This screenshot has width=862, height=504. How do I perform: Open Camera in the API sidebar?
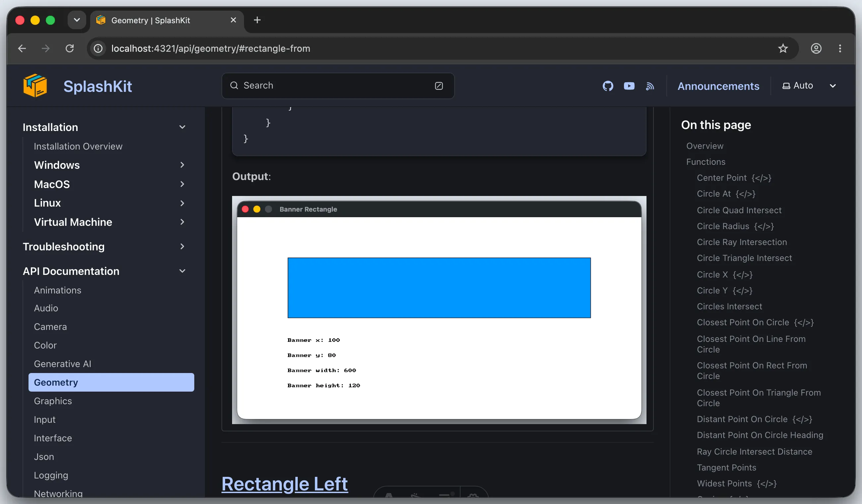[50, 327]
